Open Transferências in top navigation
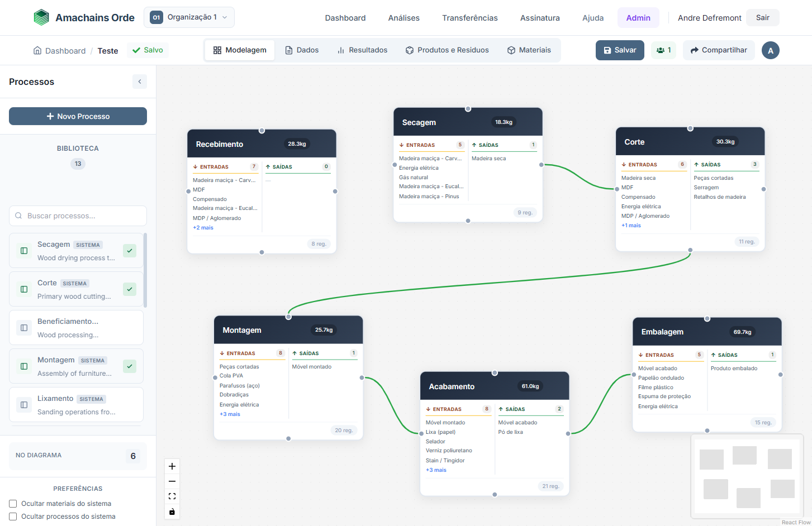This screenshot has width=812, height=526. click(x=470, y=18)
